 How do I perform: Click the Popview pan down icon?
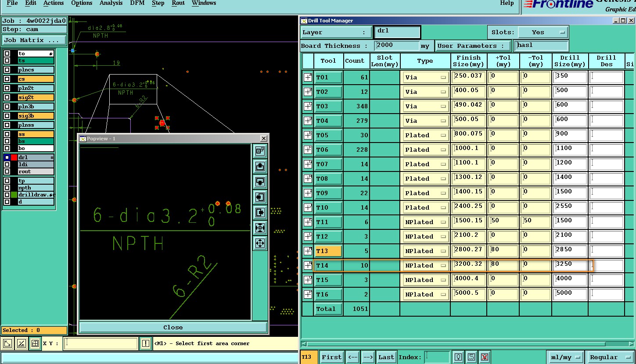260,182
